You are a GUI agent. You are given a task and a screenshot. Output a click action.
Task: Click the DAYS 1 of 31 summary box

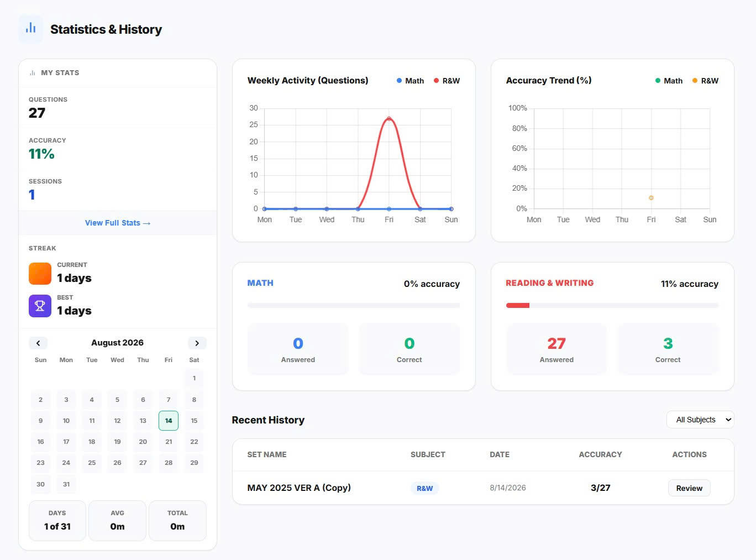(57, 520)
